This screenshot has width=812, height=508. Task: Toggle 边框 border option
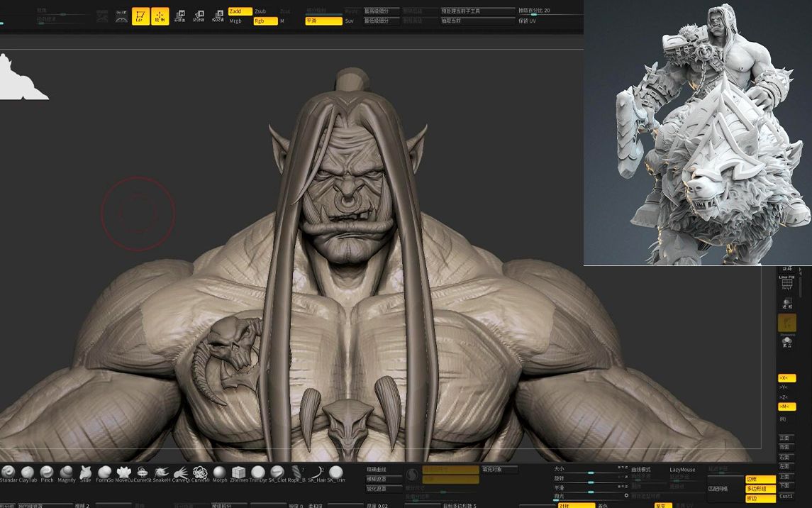coord(760,480)
